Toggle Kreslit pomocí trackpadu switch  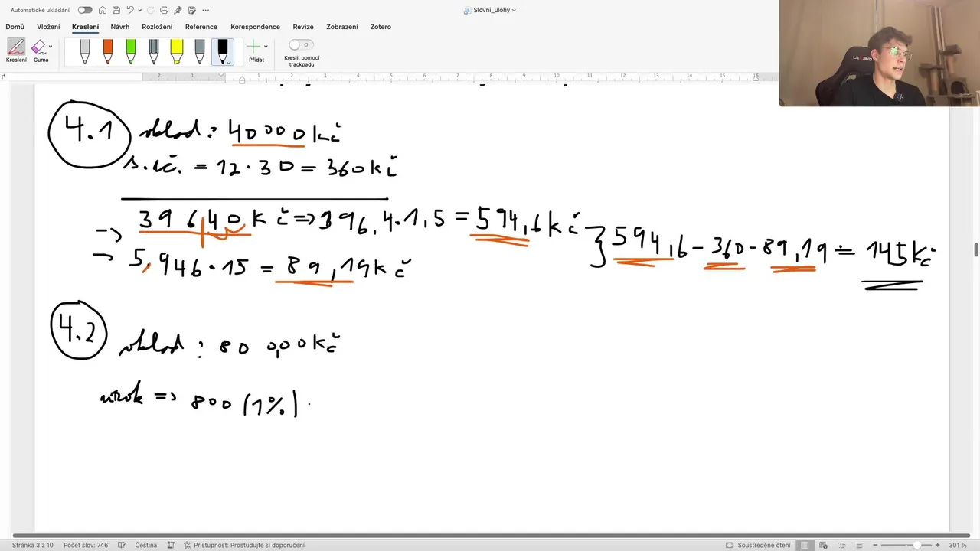click(302, 45)
